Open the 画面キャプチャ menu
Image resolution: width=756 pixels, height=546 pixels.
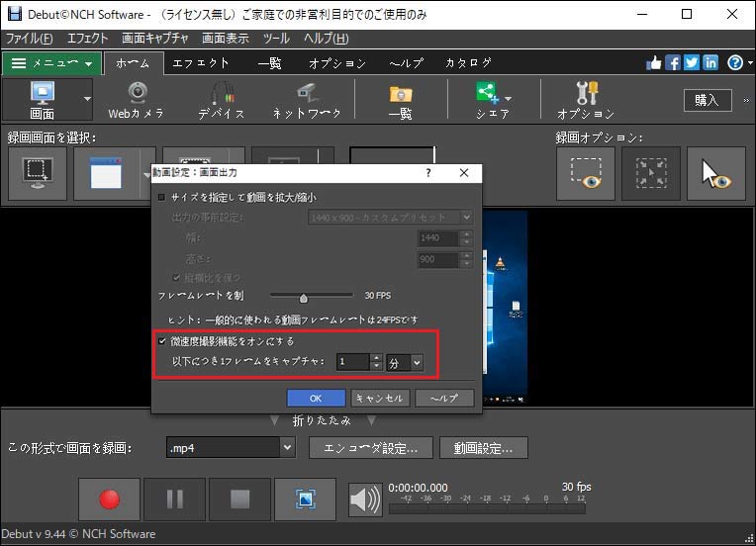point(154,38)
